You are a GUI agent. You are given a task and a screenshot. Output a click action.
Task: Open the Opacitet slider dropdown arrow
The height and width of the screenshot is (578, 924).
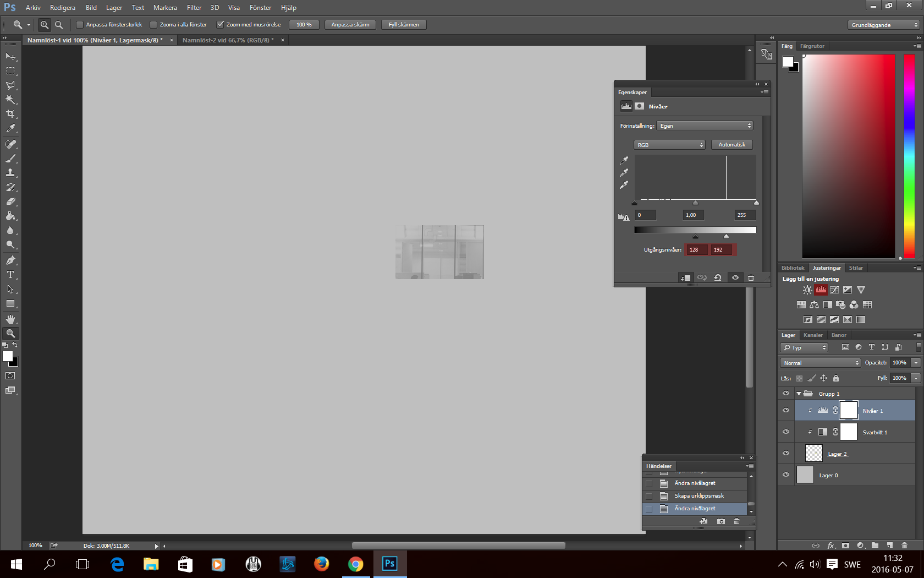[916, 363]
